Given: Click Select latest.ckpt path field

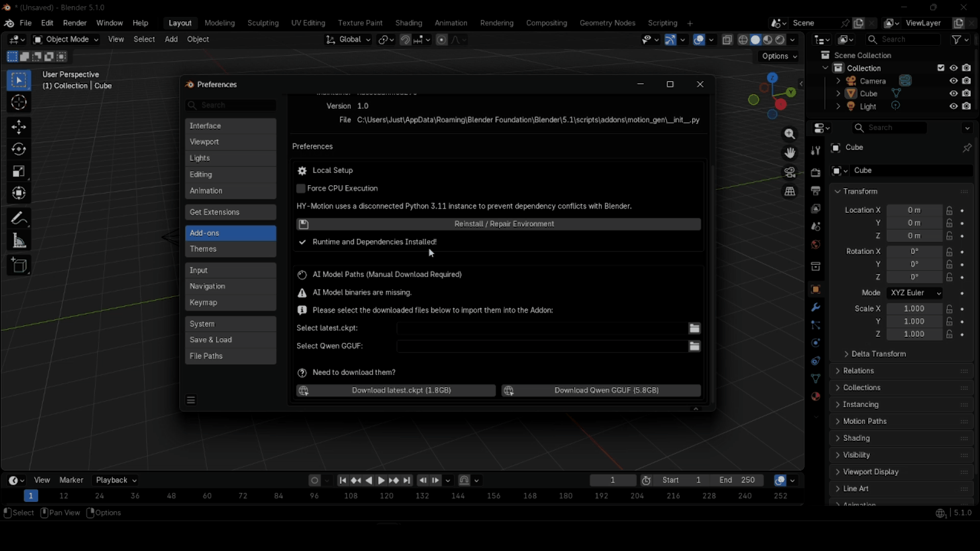Looking at the screenshot, I should coord(542,328).
